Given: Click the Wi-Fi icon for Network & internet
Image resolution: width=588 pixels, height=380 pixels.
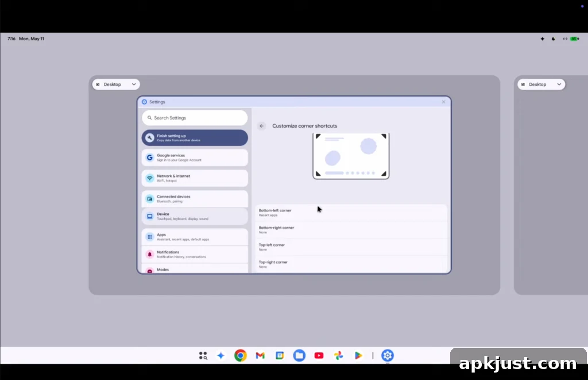Looking at the screenshot, I should pyautogui.click(x=150, y=178).
